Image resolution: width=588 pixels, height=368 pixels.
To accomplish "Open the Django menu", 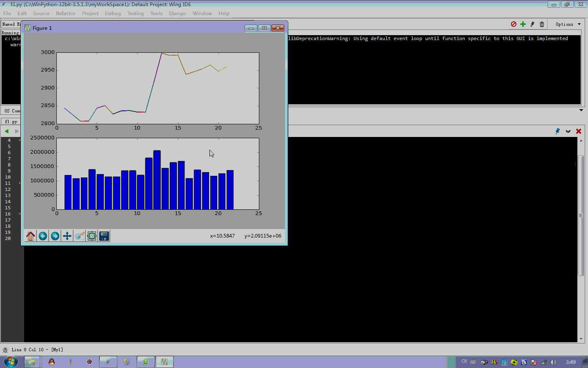I will click(x=177, y=13).
